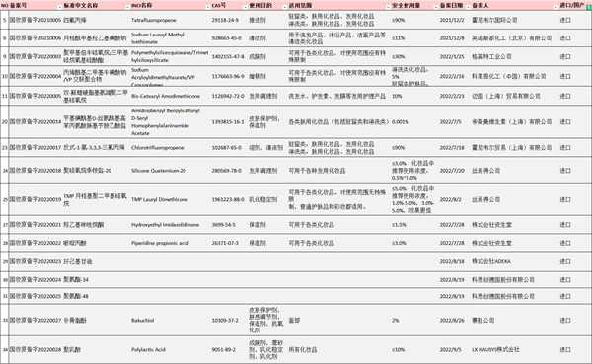This screenshot has width=592, height=364.
Task: Select the date cell 2022/8/26
Action: (x=454, y=321)
